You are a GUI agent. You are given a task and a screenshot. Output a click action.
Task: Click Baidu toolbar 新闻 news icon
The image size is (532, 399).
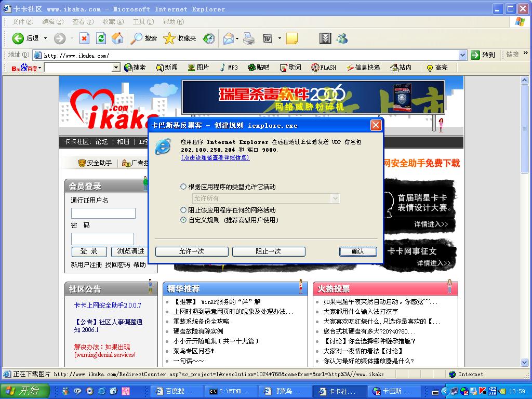[160, 68]
